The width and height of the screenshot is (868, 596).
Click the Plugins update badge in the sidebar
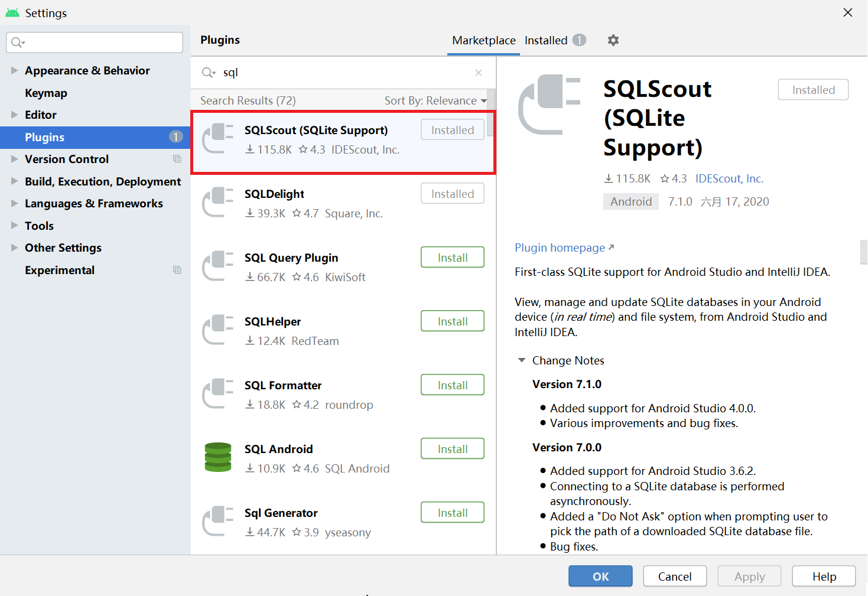coord(175,137)
